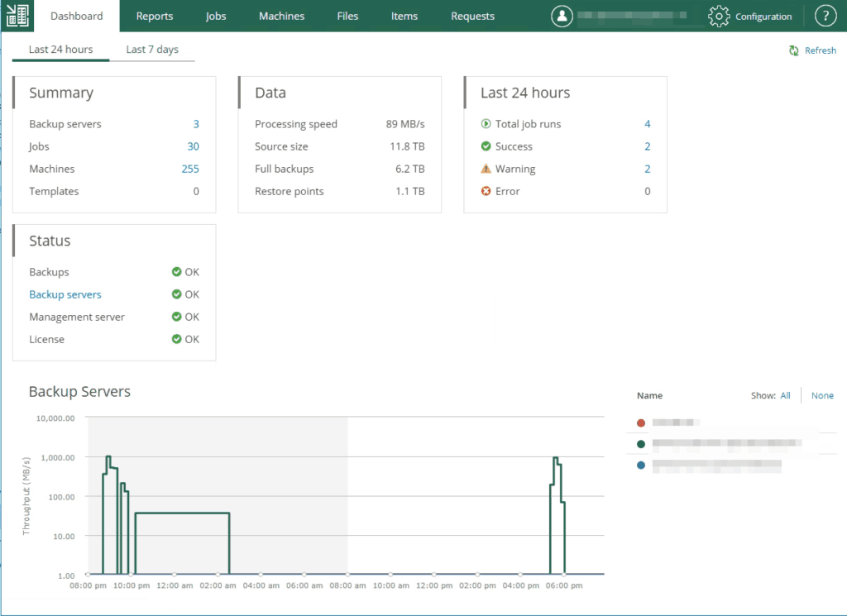Click the Error icon in Last 24 hours panel
Screen dimensions: 847x616
pyautogui.click(x=488, y=191)
